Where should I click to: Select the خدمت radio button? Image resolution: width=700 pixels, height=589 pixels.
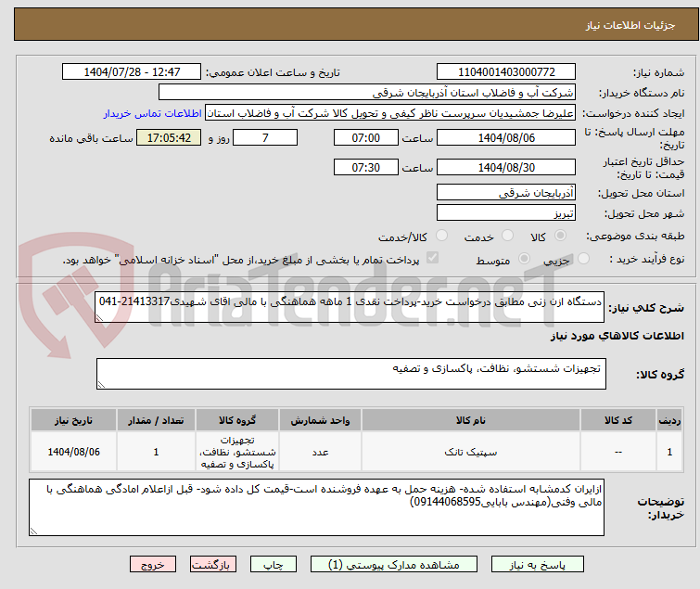click(507, 235)
